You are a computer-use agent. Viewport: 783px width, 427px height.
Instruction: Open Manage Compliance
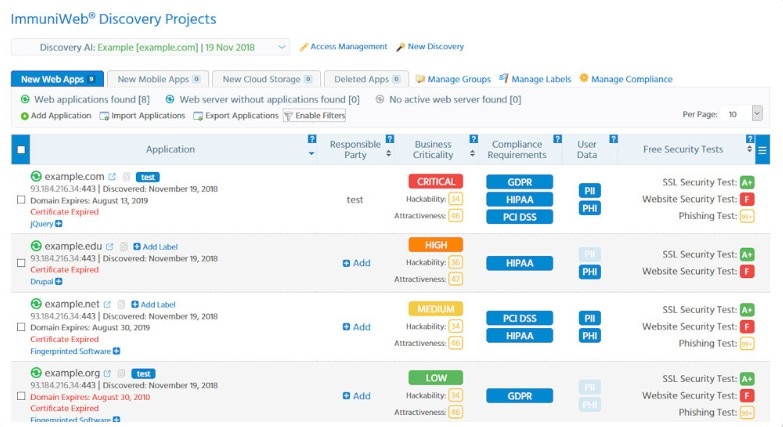point(626,79)
